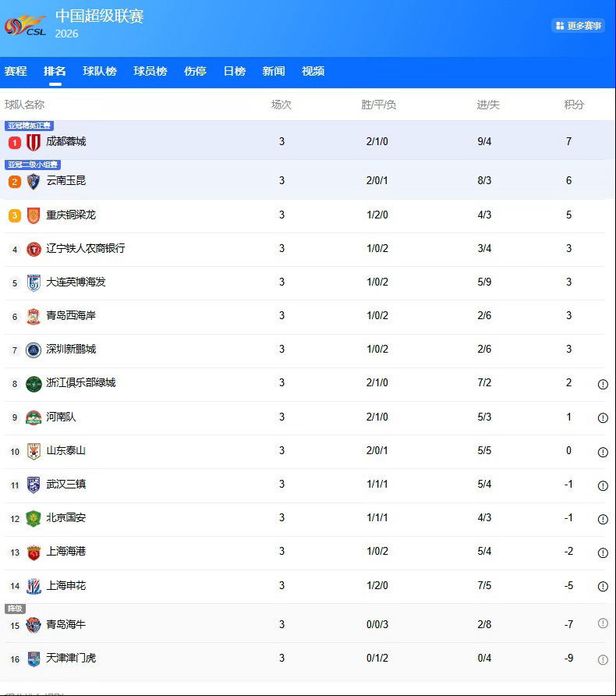Click info icon on 浙江俱乐部绿城 row
This screenshot has height=696, width=616.
tap(603, 384)
